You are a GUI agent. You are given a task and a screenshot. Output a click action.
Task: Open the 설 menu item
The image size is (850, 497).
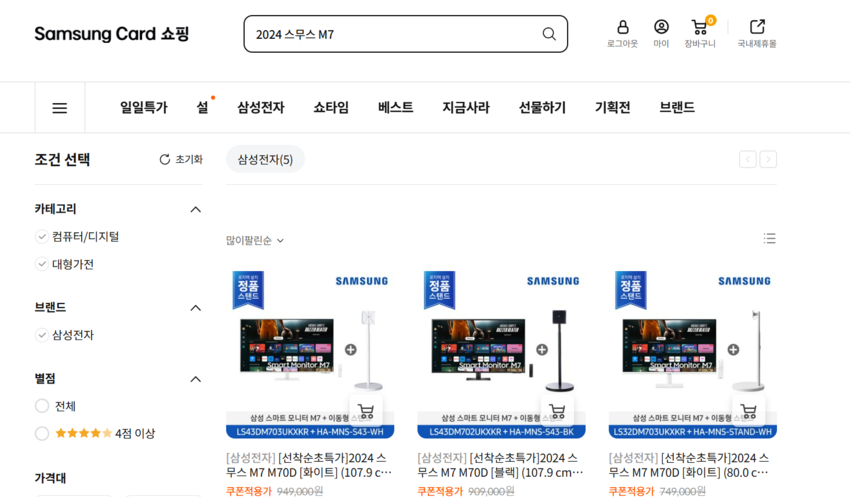pyautogui.click(x=202, y=107)
